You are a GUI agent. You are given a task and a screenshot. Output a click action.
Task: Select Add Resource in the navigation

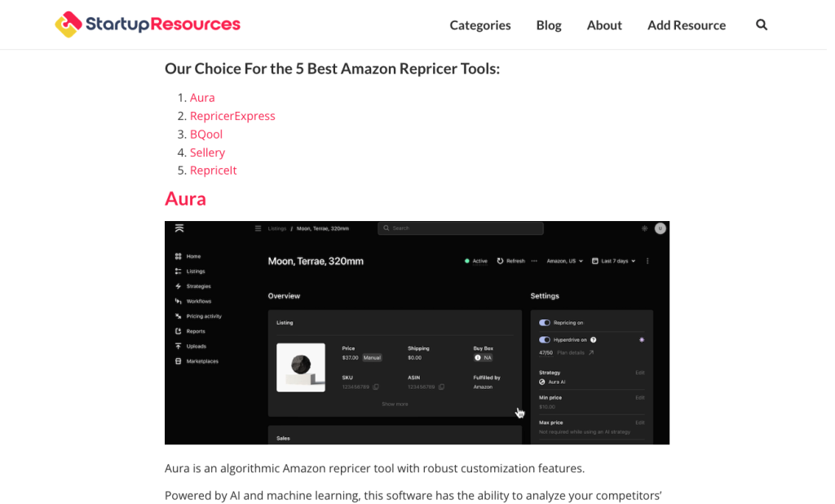pyautogui.click(x=687, y=25)
